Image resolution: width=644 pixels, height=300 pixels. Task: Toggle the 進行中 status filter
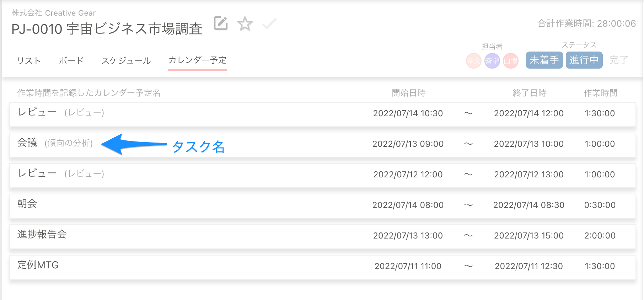click(x=584, y=60)
